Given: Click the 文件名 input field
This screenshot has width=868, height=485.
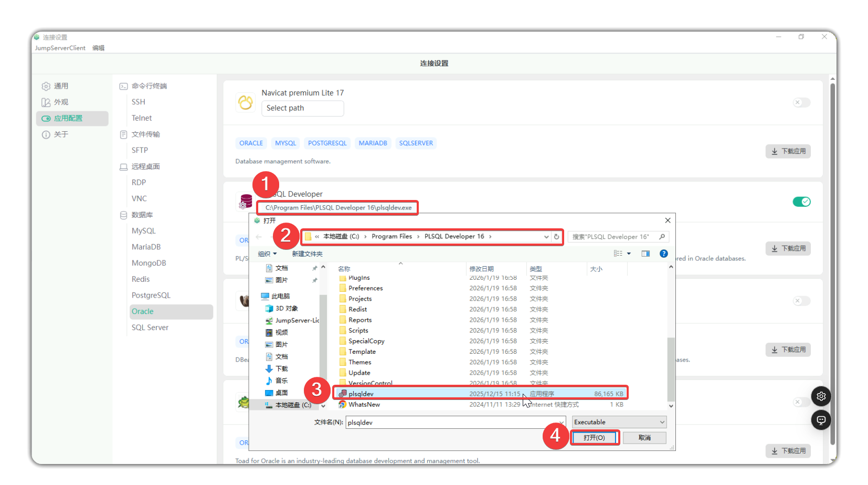Looking at the screenshot, I should tap(454, 423).
